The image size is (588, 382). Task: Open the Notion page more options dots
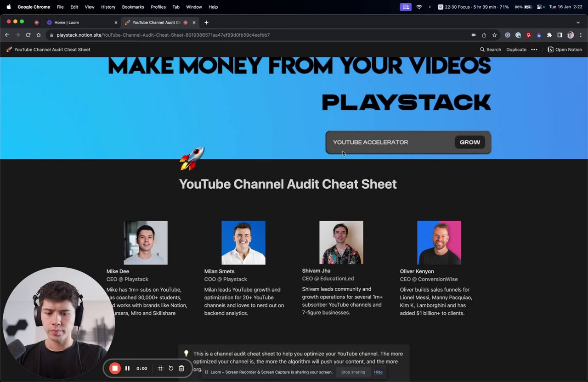click(534, 50)
